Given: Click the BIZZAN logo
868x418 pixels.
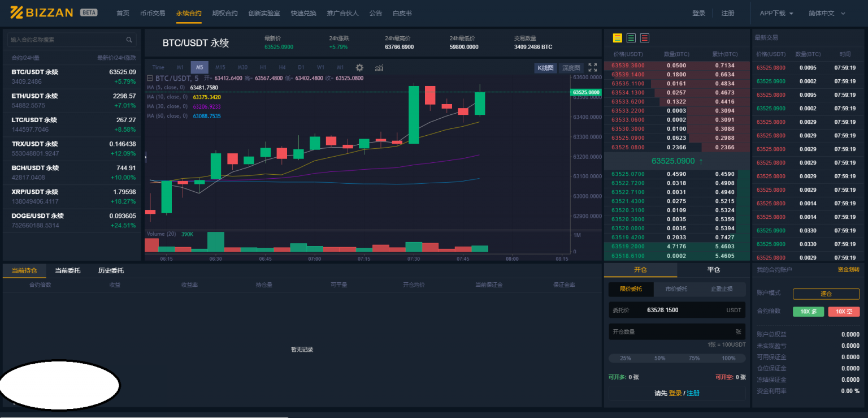Looking at the screenshot, I should click(42, 12).
